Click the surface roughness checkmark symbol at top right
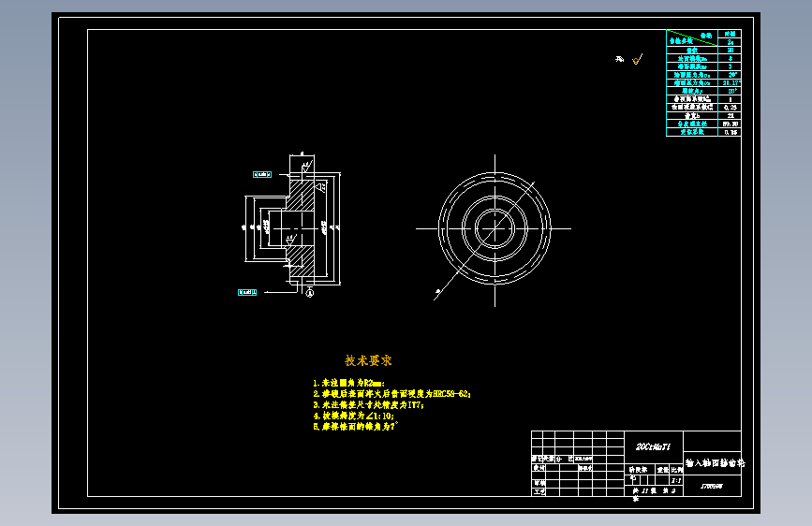The width and height of the screenshot is (812, 526). 638,59
